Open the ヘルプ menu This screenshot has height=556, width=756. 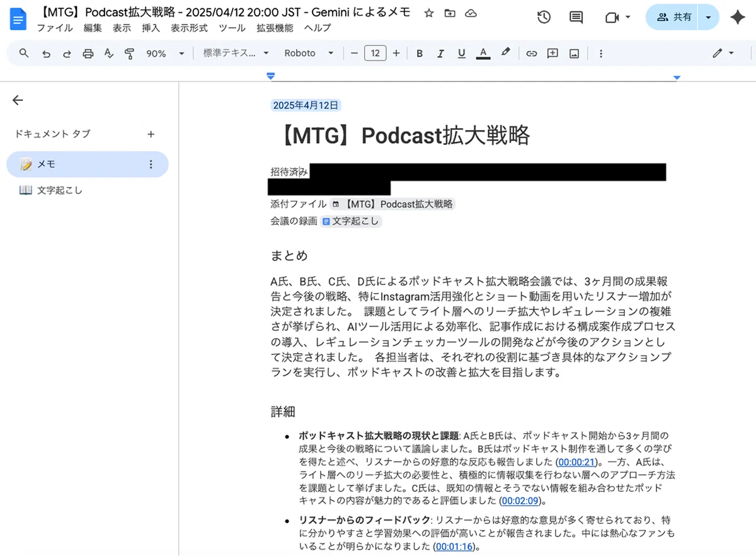pyautogui.click(x=318, y=28)
